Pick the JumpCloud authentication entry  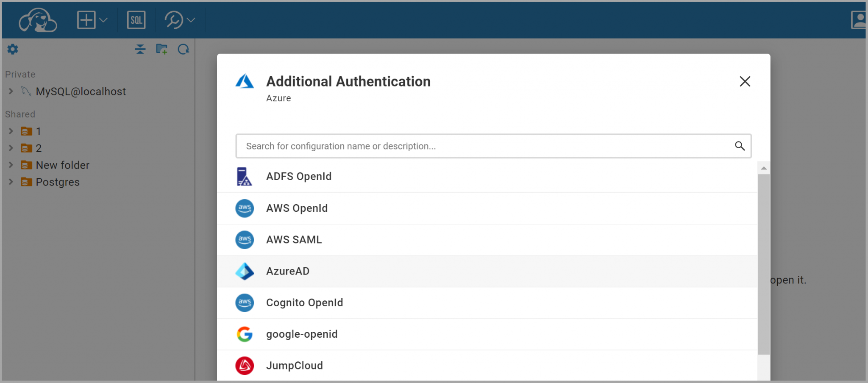pos(294,365)
